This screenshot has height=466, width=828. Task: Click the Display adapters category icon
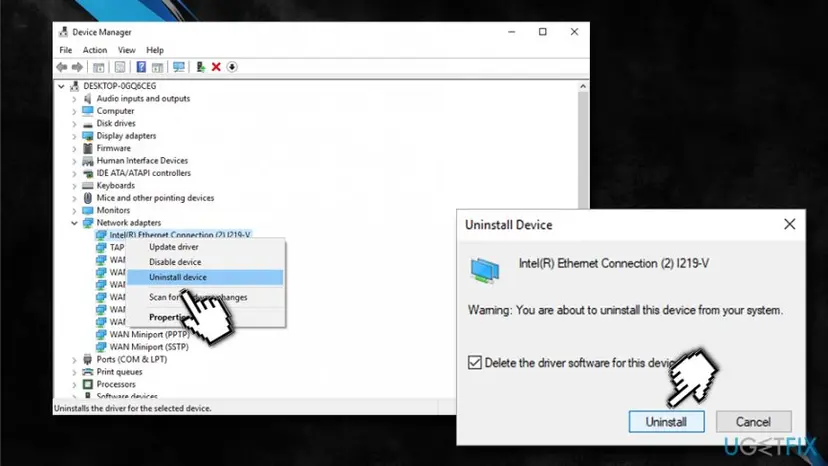coord(88,136)
